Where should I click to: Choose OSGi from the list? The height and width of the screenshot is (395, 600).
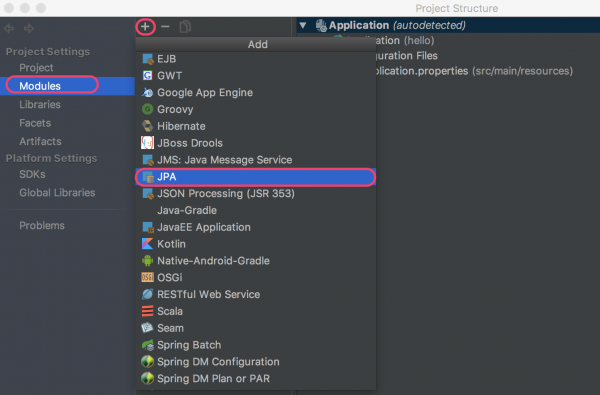[x=256, y=277]
